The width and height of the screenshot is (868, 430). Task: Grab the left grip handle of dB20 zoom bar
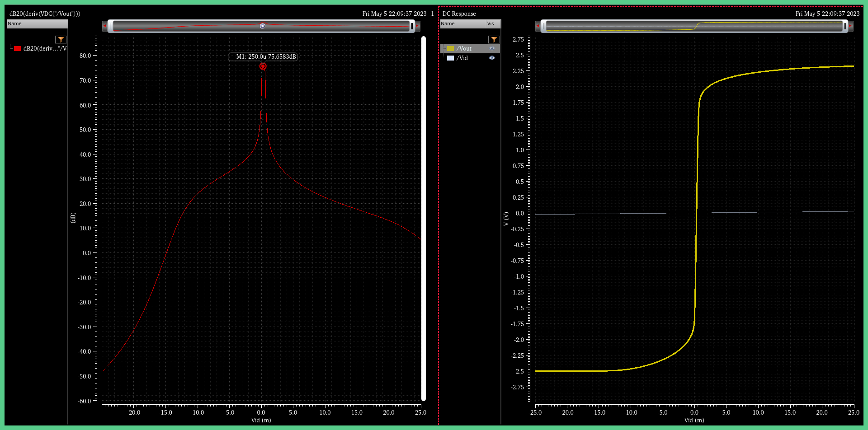point(110,26)
